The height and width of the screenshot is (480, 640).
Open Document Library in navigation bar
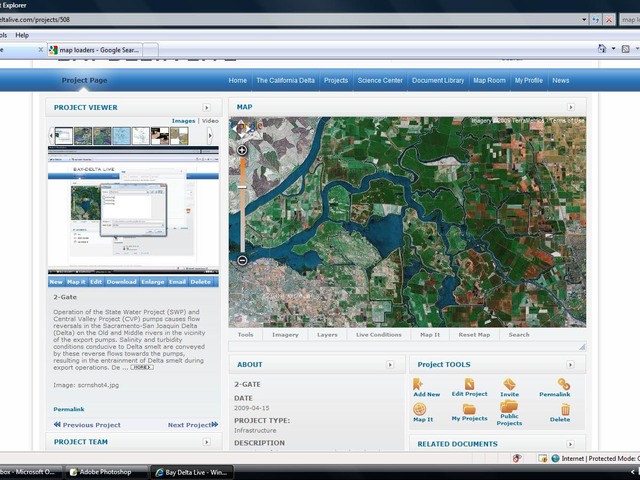[438, 80]
